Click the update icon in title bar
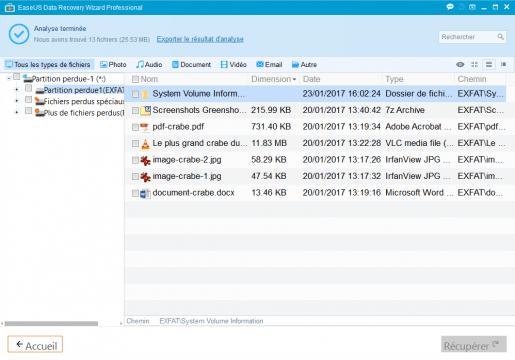This screenshot has width=515, height=360. [x=462, y=7]
